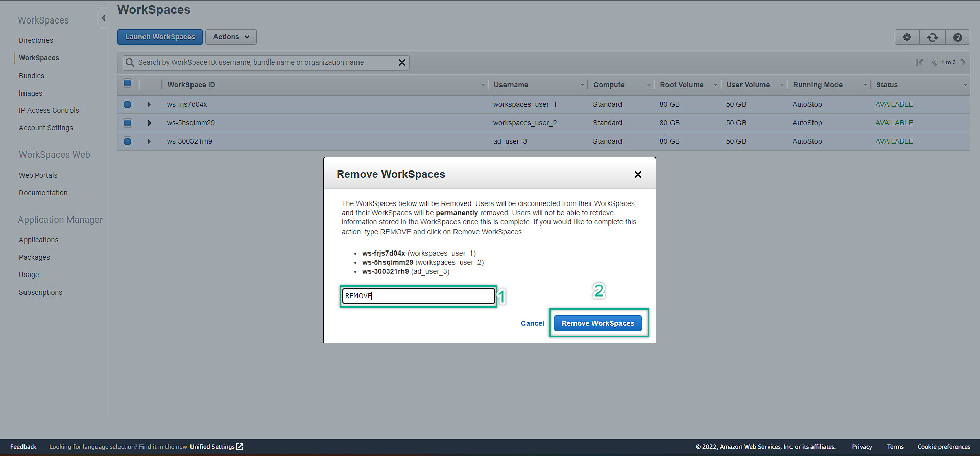
Task: Click the REMOVE confirmation text field
Action: tap(418, 296)
